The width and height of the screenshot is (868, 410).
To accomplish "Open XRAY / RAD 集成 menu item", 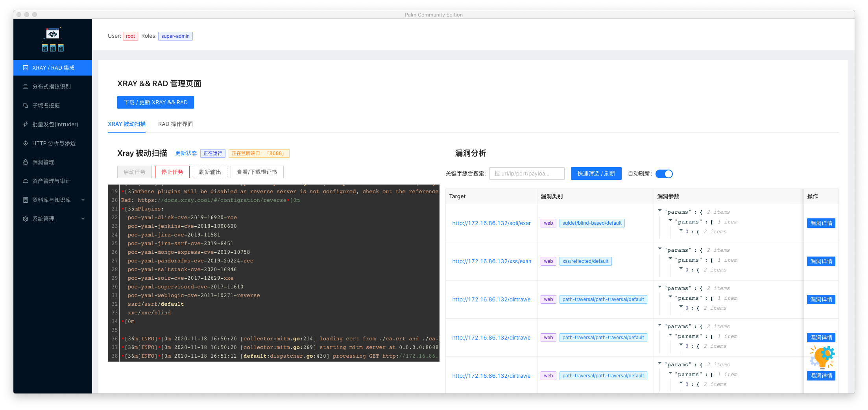I will (x=53, y=68).
